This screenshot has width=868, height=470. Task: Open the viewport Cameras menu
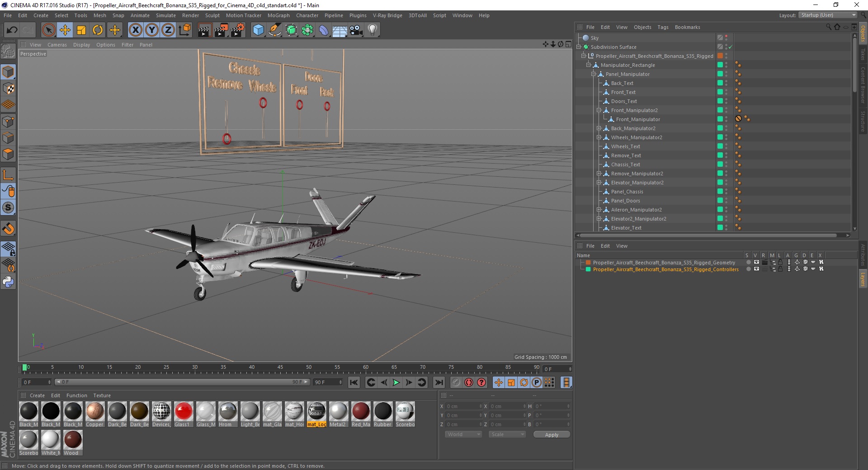pyautogui.click(x=57, y=45)
